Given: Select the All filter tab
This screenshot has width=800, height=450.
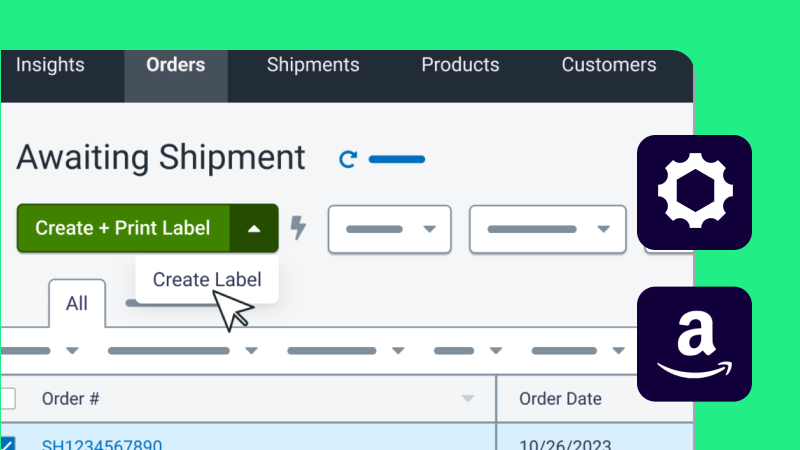Looking at the screenshot, I should pos(77,304).
